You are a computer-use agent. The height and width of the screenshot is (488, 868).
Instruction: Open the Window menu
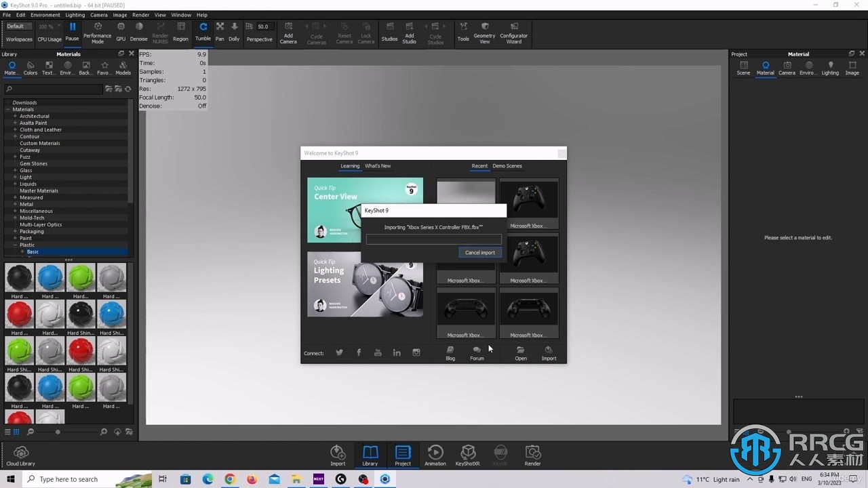click(181, 15)
